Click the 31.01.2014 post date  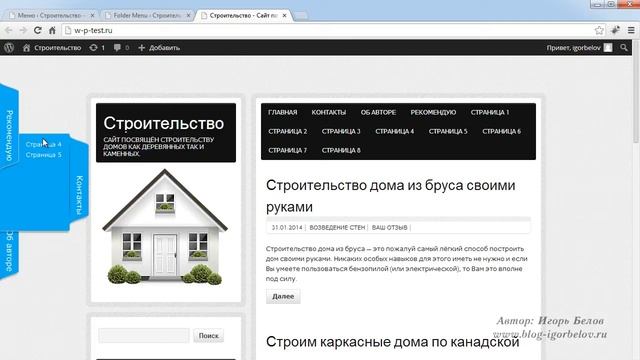point(287,228)
